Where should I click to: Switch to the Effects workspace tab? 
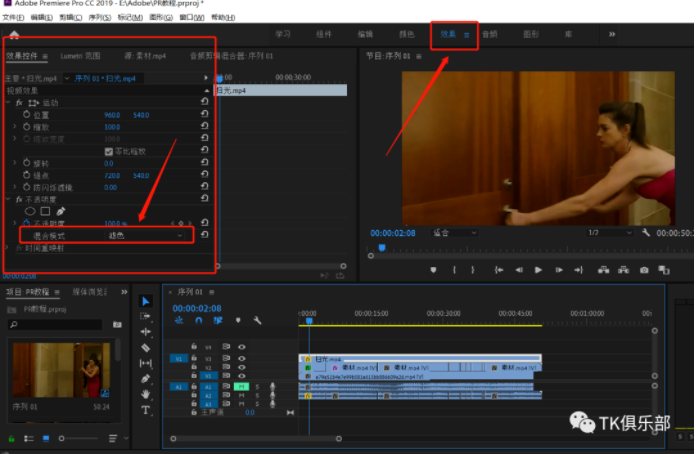[x=448, y=34]
